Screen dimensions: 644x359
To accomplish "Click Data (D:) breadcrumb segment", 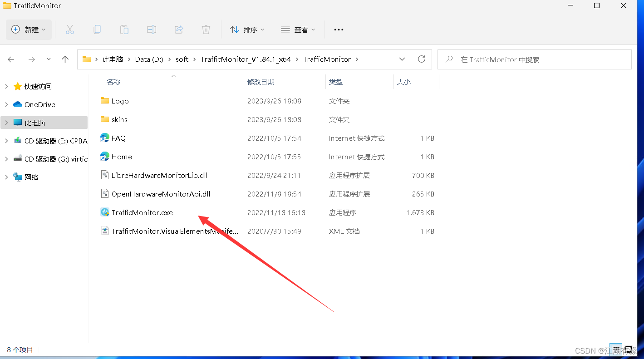I will 149,59.
